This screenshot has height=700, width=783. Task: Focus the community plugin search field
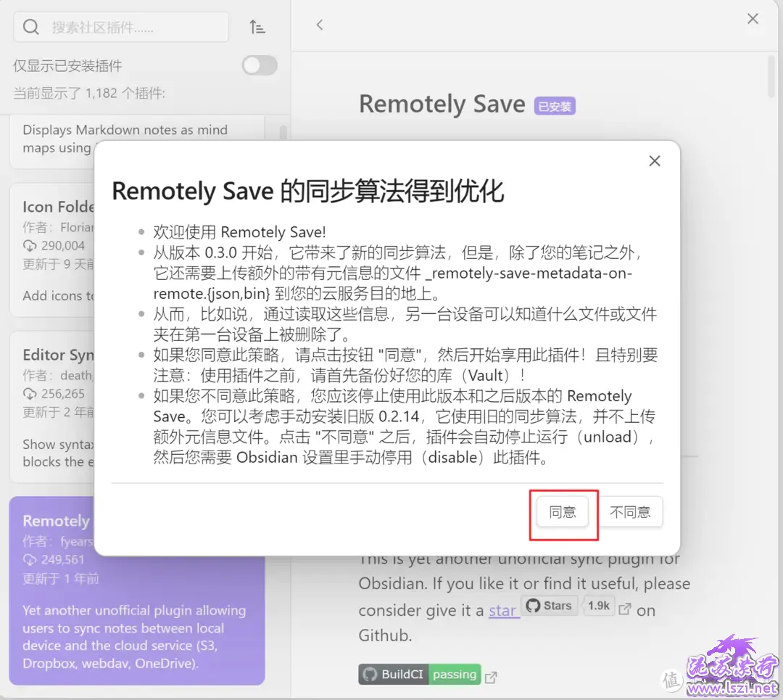121,27
